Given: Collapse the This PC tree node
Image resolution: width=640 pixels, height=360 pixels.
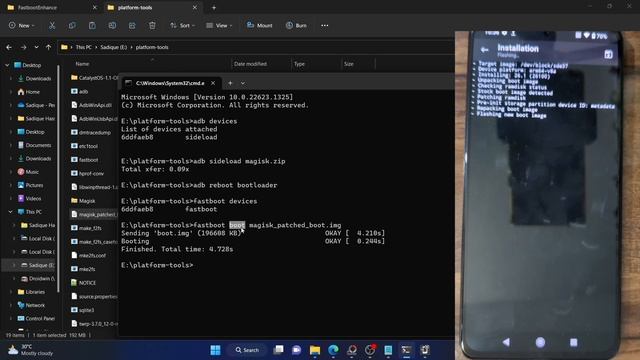Looking at the screenshot, I should click(10, 212).
